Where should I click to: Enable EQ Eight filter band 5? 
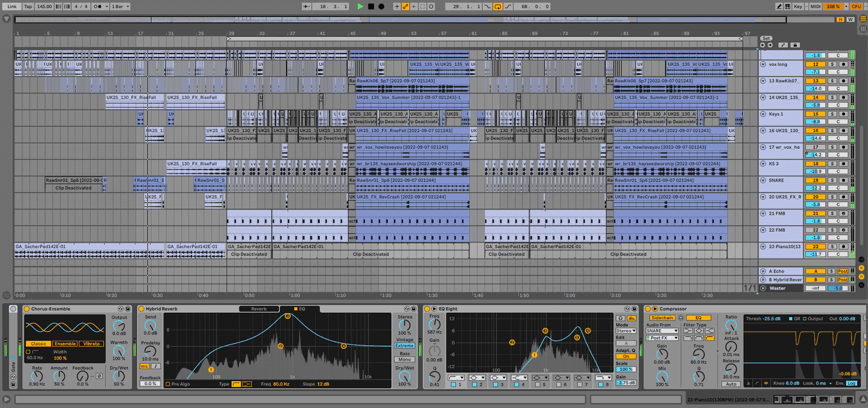[537, 385]
